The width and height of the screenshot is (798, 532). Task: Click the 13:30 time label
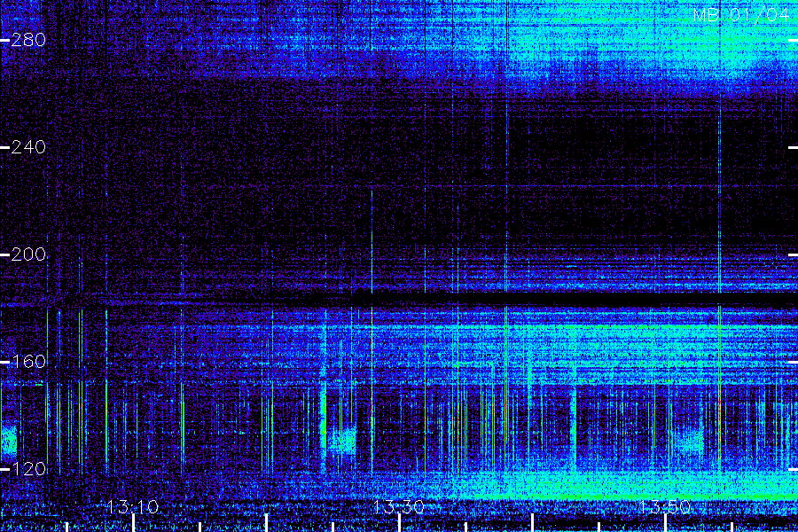(x=398, y=507)
